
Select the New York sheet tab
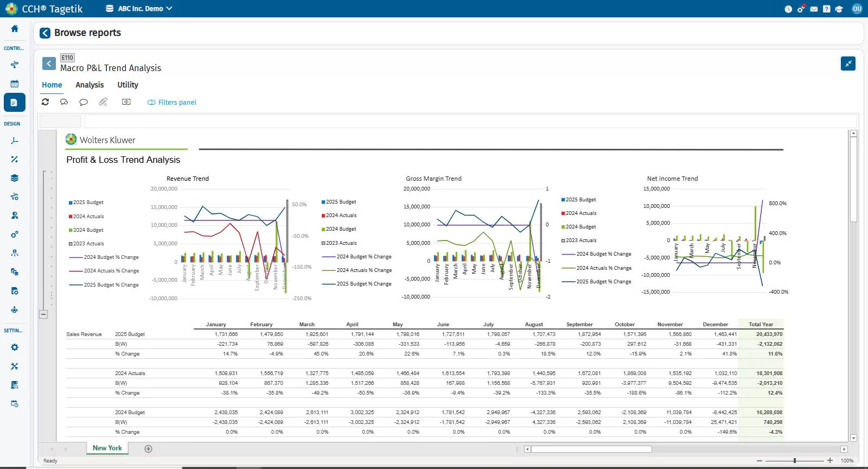tap(107, 448)
